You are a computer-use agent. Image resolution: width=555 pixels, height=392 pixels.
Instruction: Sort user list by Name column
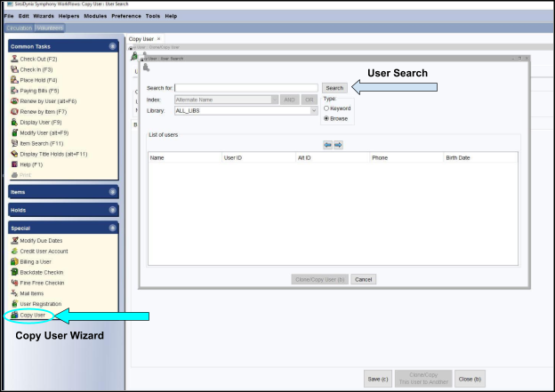(185, 158)
